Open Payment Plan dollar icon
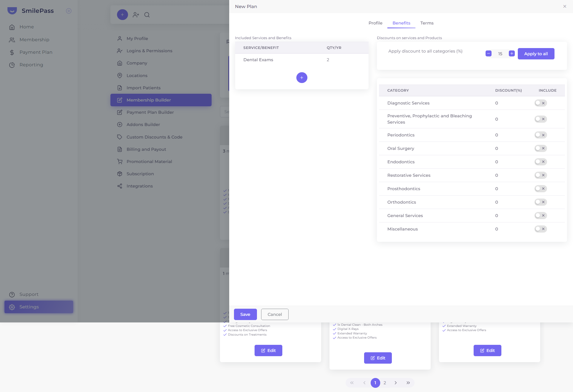 point(12,53)
